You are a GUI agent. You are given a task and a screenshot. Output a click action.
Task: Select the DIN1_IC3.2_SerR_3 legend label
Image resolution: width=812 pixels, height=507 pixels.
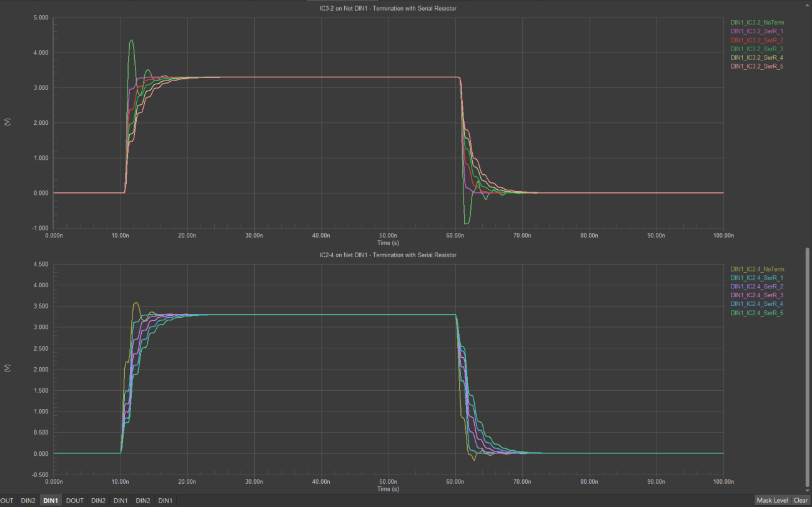(x=757, y=49)
